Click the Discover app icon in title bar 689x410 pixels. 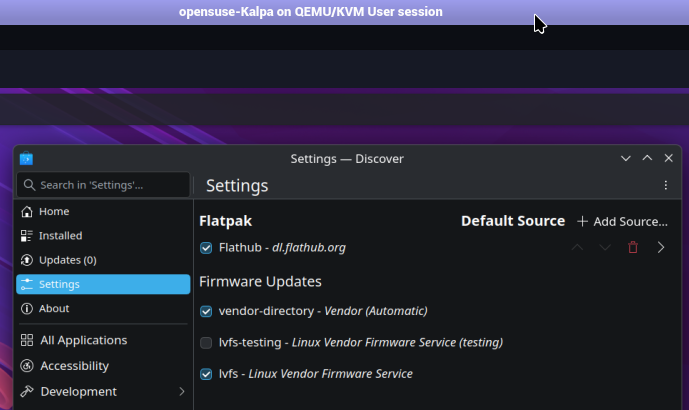(26, 158)
